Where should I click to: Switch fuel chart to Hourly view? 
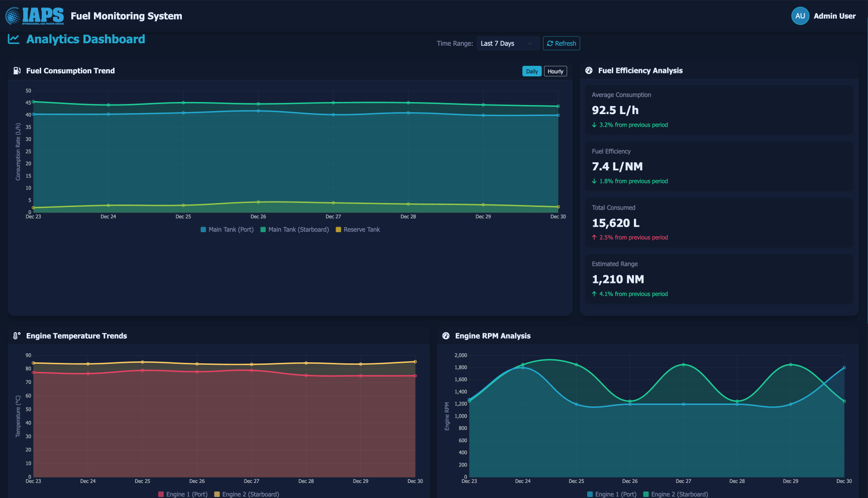[555, 71]
